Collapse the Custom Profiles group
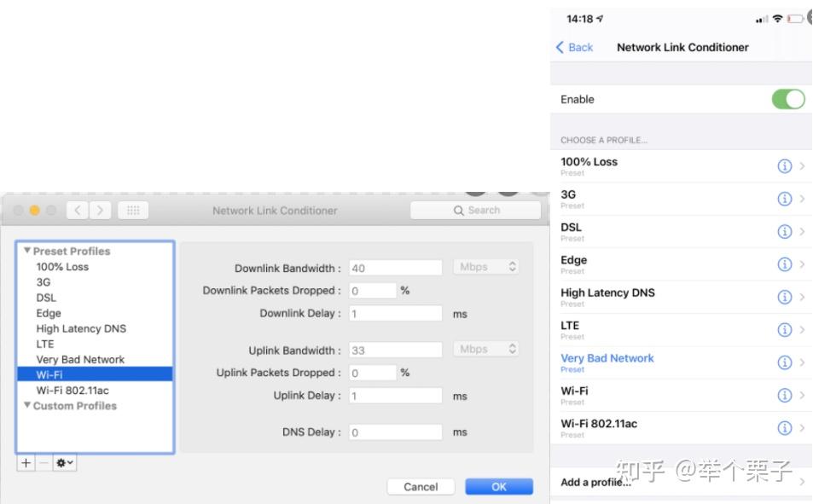The width and height of the screenshot is (813, 504). point(27,406)
